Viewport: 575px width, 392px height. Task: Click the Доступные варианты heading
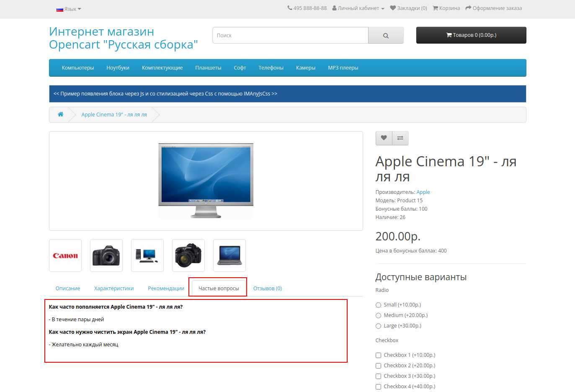tap(421, 277)
